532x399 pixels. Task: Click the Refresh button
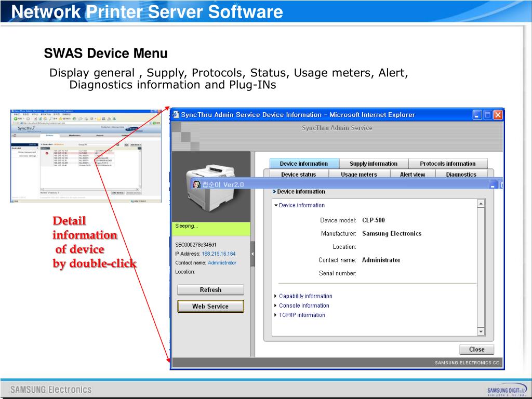click(210, 290)
